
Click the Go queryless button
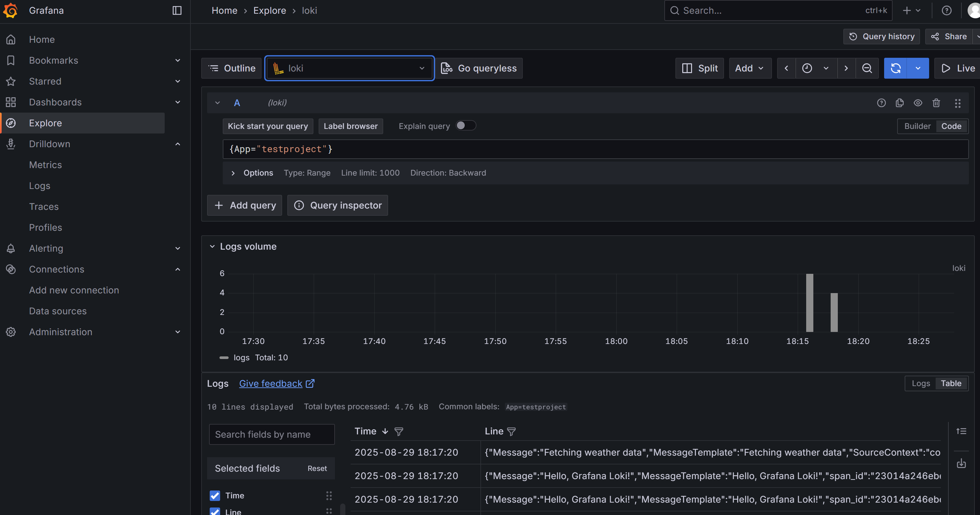click(479, 68)
